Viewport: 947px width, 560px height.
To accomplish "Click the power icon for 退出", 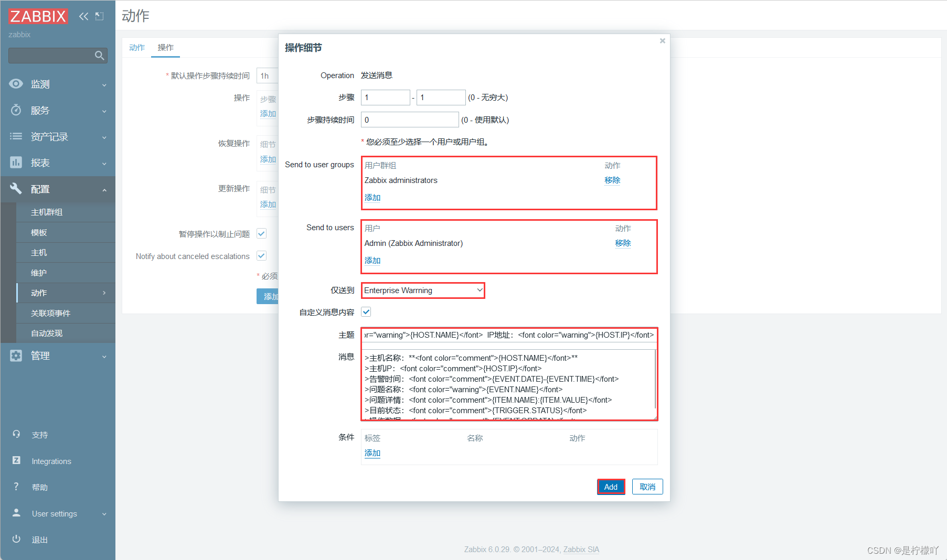I will pyautogui.click(x=16, y=539).
